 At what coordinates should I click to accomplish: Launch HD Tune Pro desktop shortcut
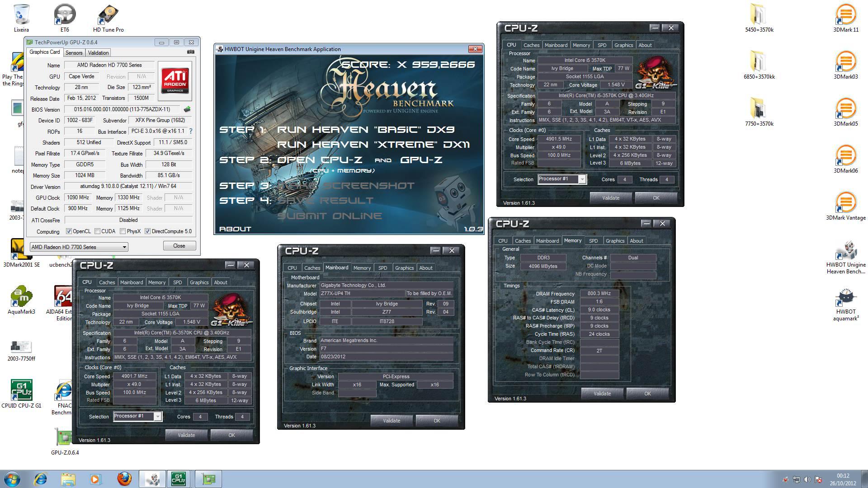click(108, 18)
